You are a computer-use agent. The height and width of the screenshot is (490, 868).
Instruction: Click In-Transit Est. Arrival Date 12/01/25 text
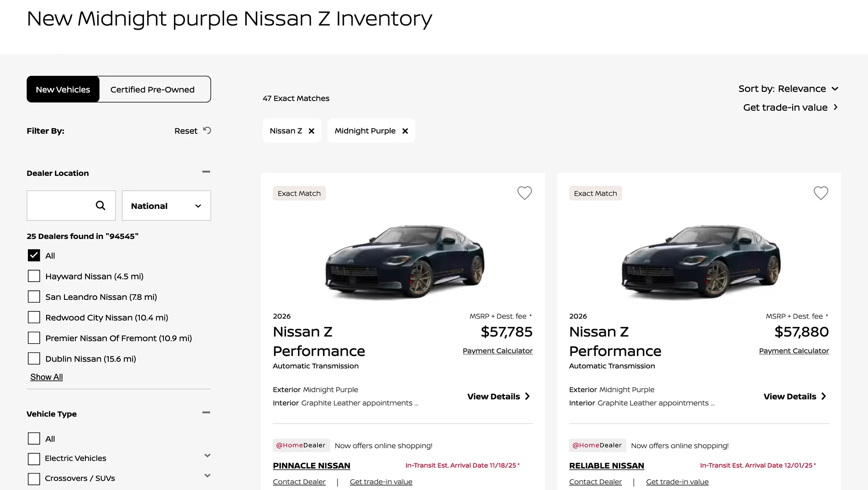click(x=758, y=465)
